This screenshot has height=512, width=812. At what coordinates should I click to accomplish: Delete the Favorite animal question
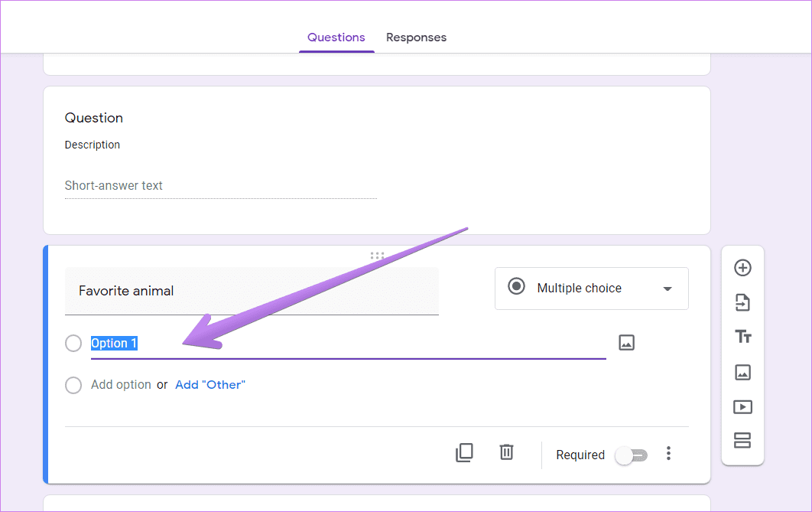[506, 452]
